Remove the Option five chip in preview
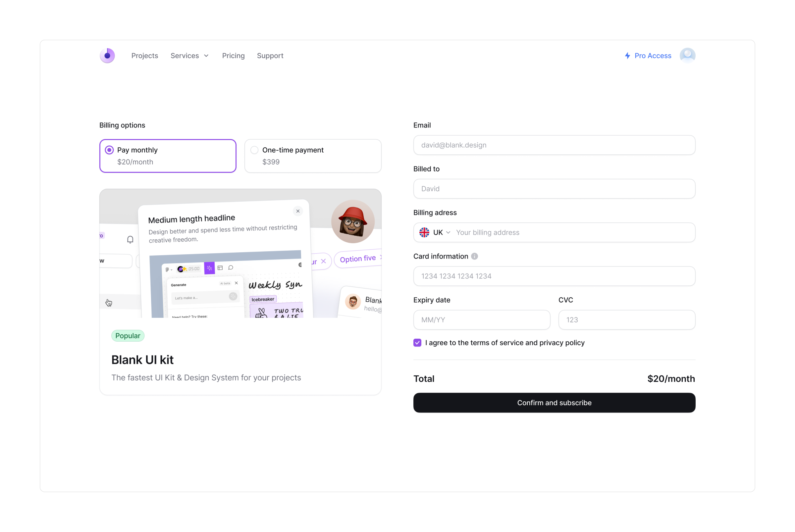 pyautogui.click(x=381, y=258)
